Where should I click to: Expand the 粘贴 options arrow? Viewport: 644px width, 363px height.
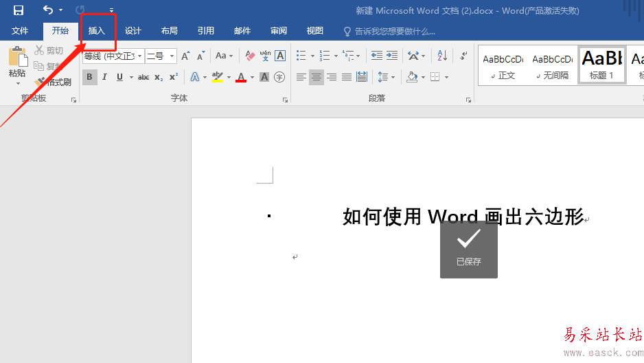(x=18, y=83)
